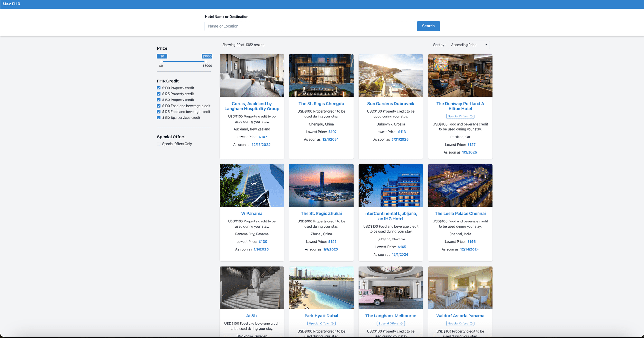
Task: Open Park Hyatt Dubai hotel link
Action: (x=321, y=316)
